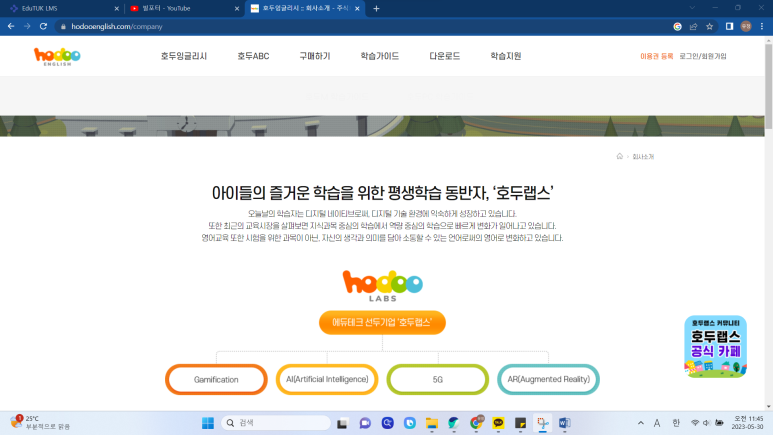Select the Gamification pill
This screenshot has width=773, height=435.
click(x=216, y=379)
